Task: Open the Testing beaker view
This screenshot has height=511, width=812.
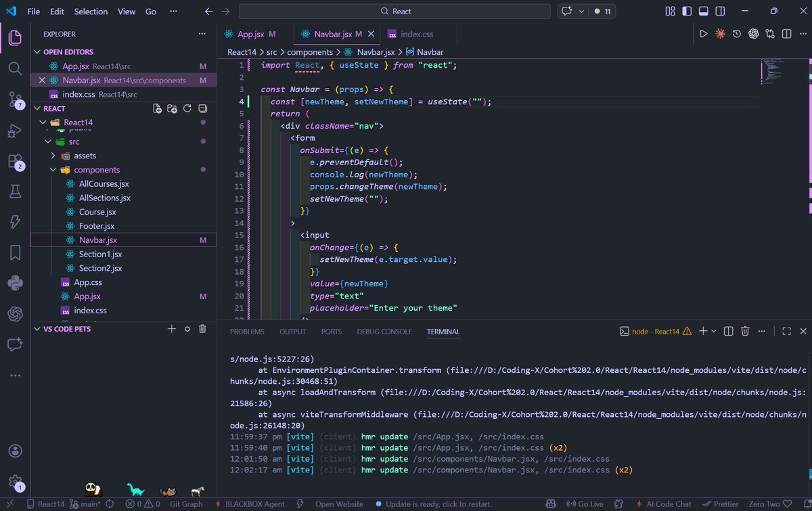Action: click(x=15, y=192)
